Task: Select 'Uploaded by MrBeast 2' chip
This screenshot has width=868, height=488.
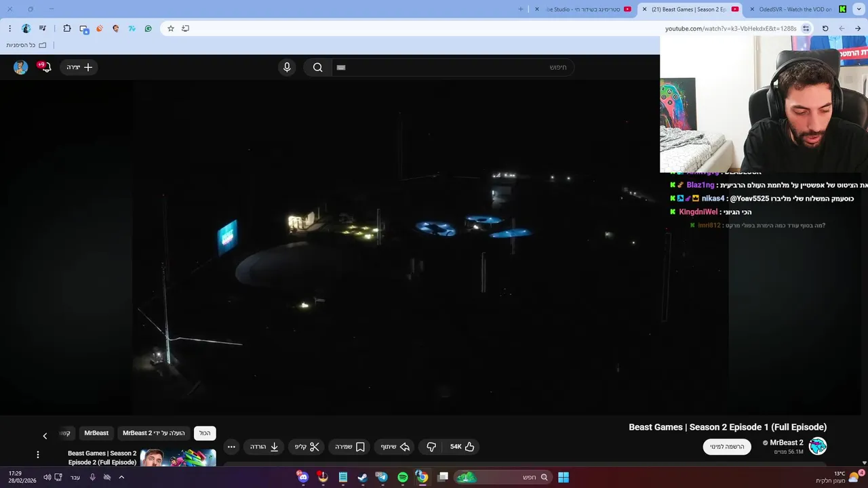Action: pyautogui.click(x=154, y=433)
